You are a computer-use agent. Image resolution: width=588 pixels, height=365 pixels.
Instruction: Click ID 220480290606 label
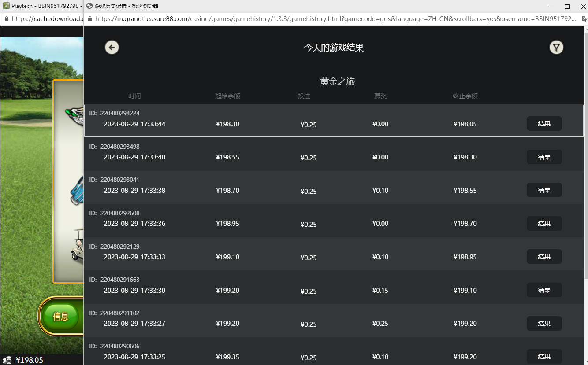pos(115,346)
